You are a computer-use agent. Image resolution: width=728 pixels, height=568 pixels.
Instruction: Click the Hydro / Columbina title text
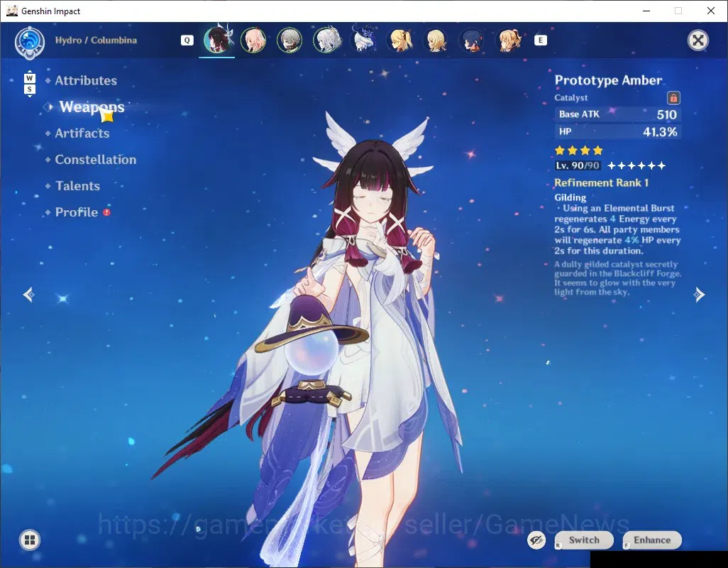tap(96, 40)
